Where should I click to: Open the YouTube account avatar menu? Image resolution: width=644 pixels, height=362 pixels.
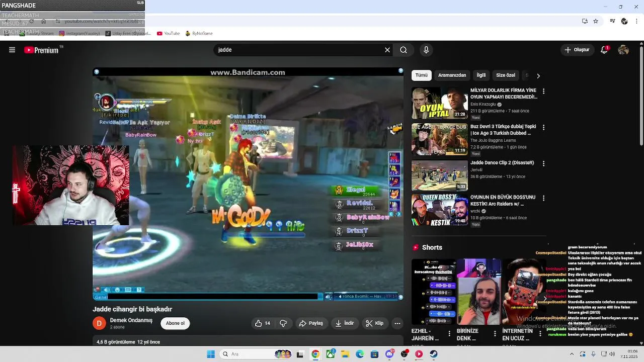pos(623,50)
